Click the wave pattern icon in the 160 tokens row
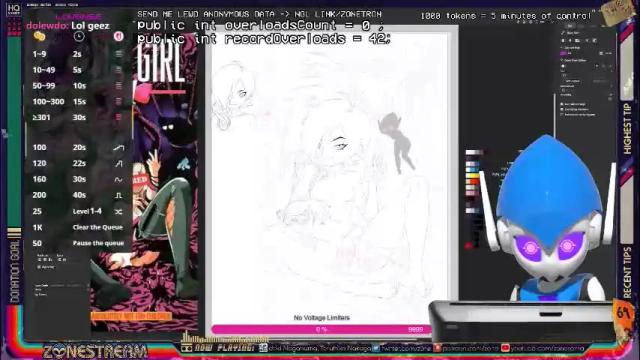The image size is (640, 360). [x=118, y=179]
